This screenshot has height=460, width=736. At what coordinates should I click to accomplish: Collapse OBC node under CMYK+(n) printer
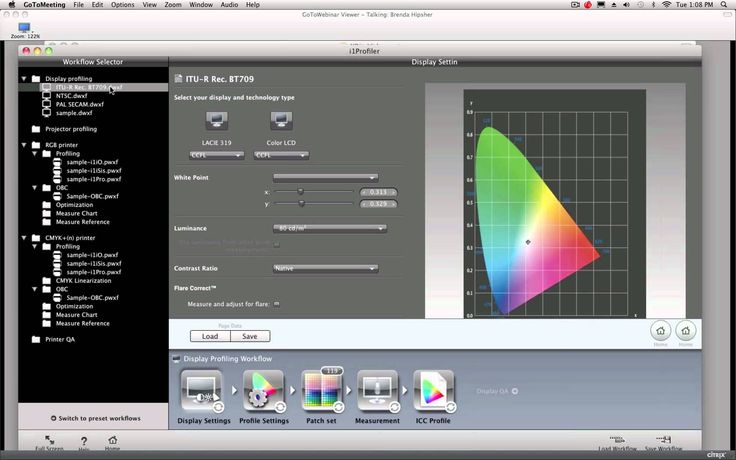click(x=35, y=289)
